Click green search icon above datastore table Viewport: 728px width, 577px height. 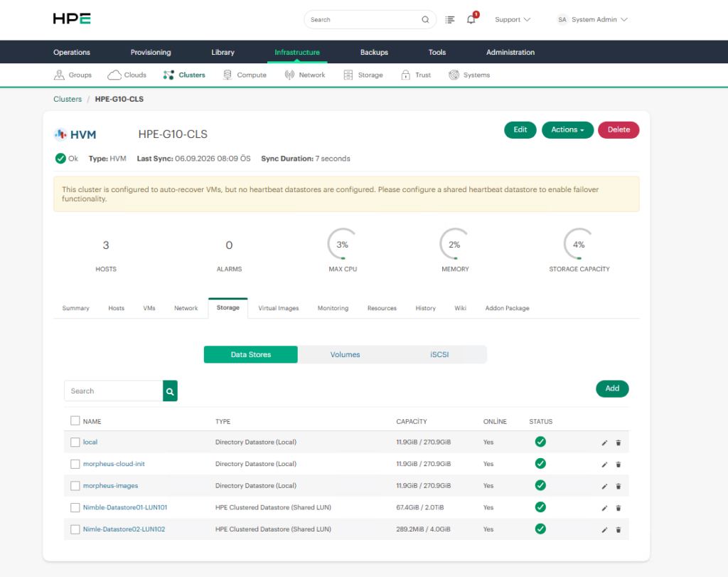pos(170,391)
